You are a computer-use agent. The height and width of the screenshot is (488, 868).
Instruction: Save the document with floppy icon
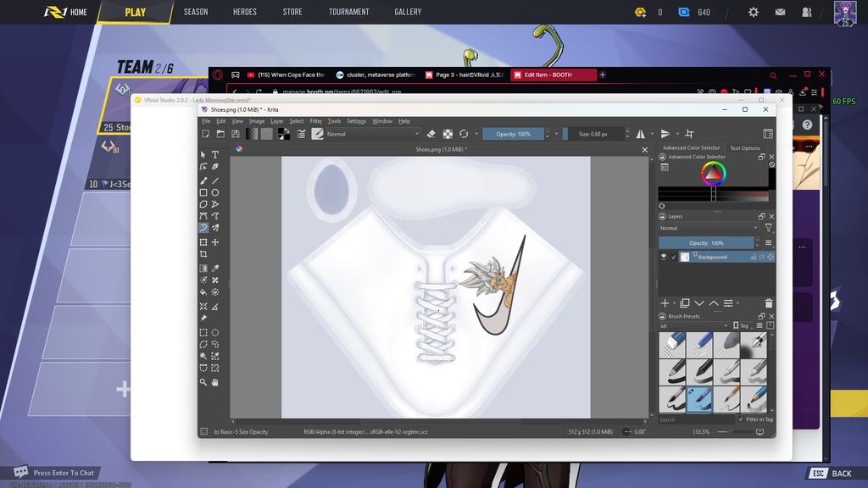(x=236, y=134)
